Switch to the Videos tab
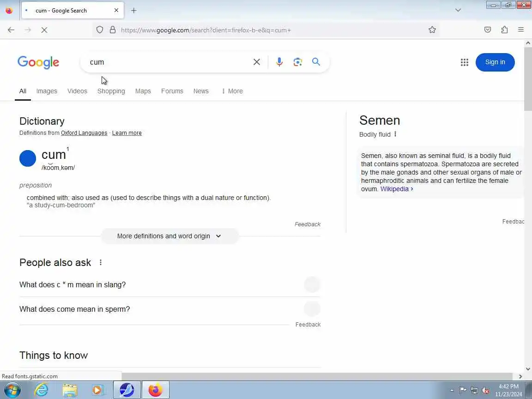The width and height of the screenshot is (532, 399). coord(78,91)
